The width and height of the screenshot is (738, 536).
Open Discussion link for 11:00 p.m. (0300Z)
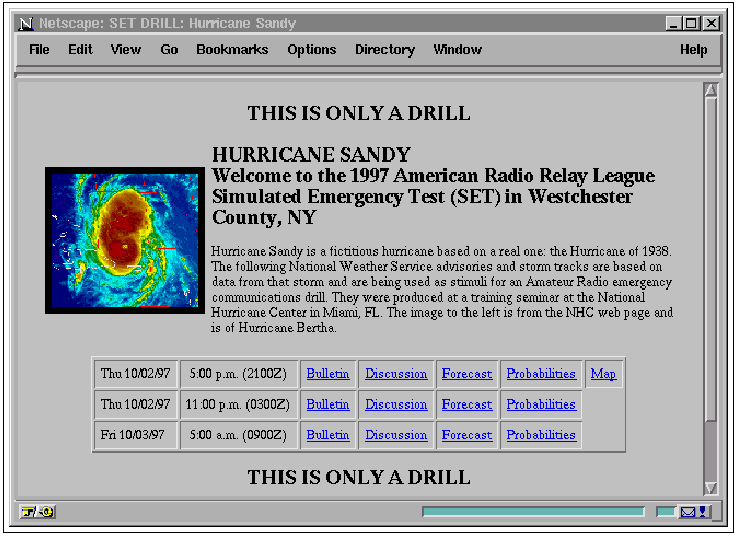[396, 405]
